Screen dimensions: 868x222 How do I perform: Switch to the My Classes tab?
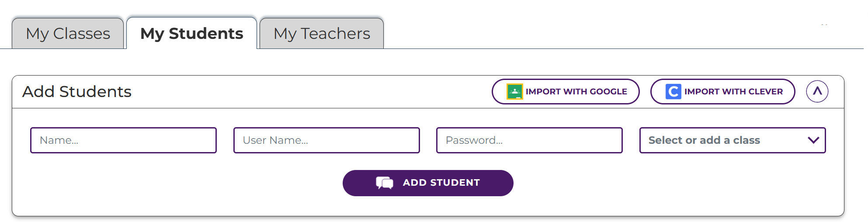(x=68, y=34)
